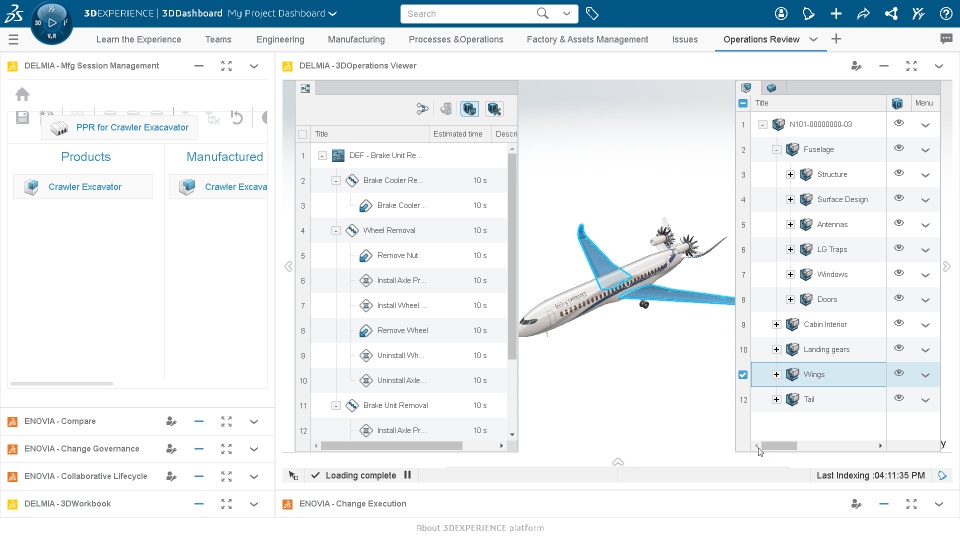Open the Learn the Experience tab
Viewport: 960px width, 540px height.
tap(138, 39)
